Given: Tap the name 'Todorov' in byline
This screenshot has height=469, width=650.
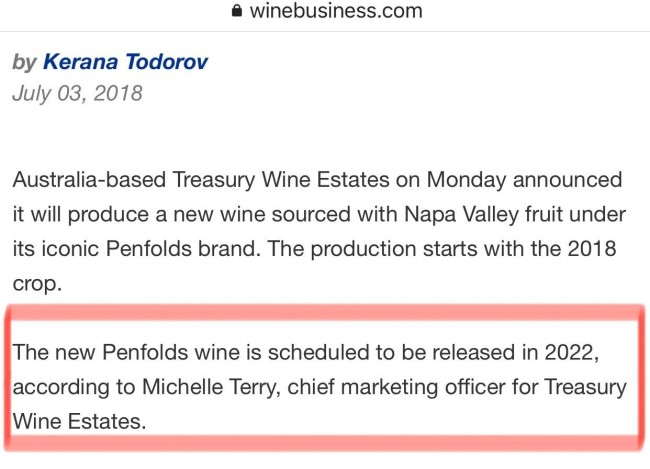Looking at the screenshot, I should (x=167, y=62).
